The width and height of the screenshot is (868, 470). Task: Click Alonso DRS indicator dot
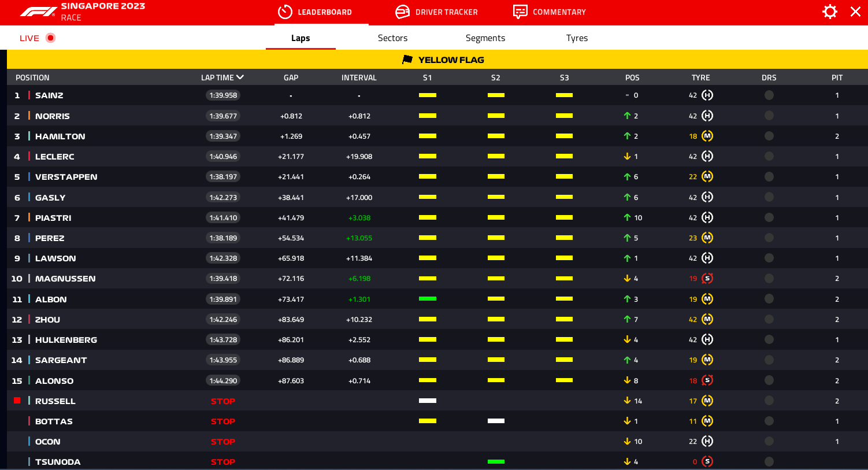[x=769, y=380]
